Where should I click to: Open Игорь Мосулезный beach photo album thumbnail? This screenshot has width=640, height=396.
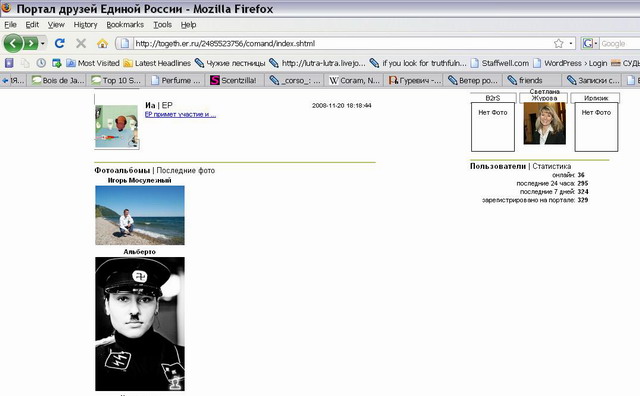140,215
